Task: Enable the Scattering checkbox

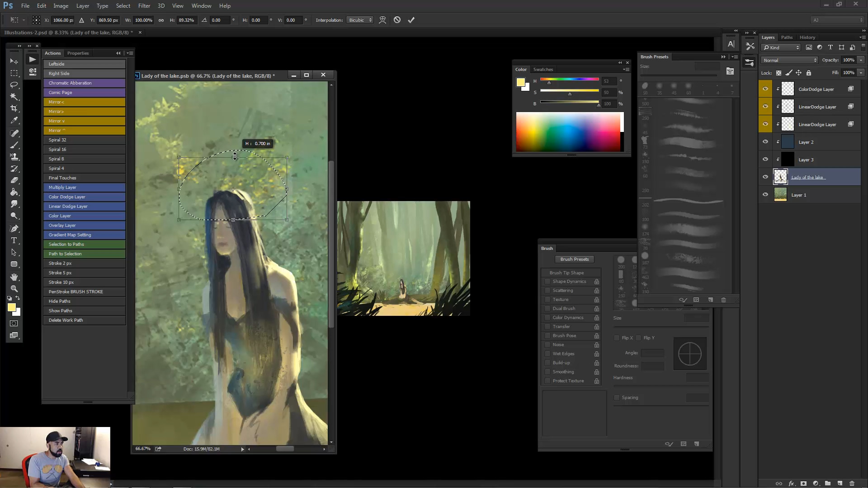Action: (x=547, y=291)
